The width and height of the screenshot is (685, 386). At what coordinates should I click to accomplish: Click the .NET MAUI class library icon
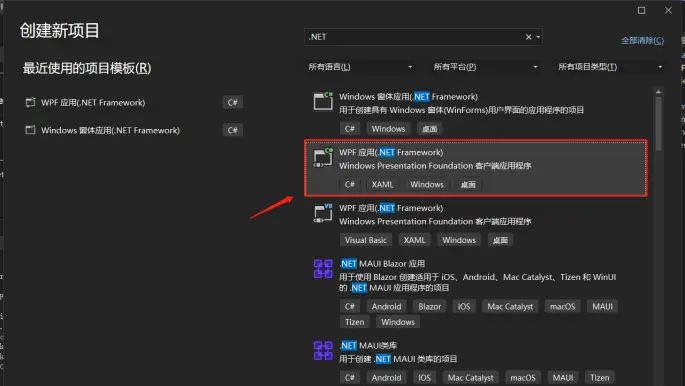click(323, 351)
